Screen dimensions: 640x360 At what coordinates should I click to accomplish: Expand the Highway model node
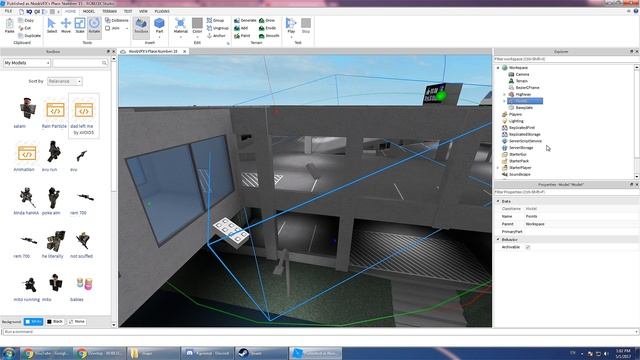504,94
